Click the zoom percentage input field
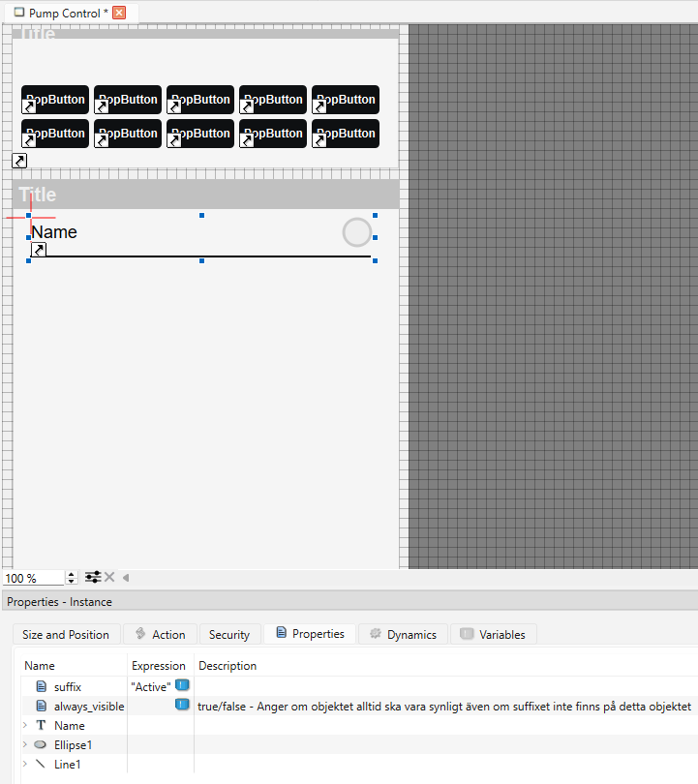This screenshot has width=698, height=784. point(33,578)
